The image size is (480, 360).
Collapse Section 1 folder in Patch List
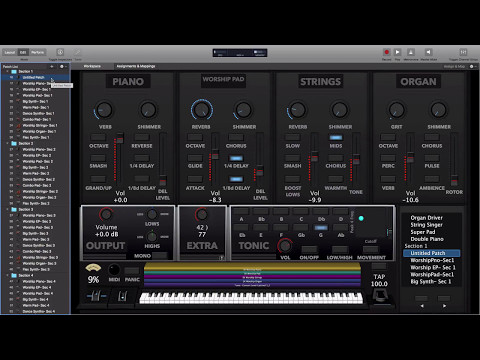click(7, 71)
